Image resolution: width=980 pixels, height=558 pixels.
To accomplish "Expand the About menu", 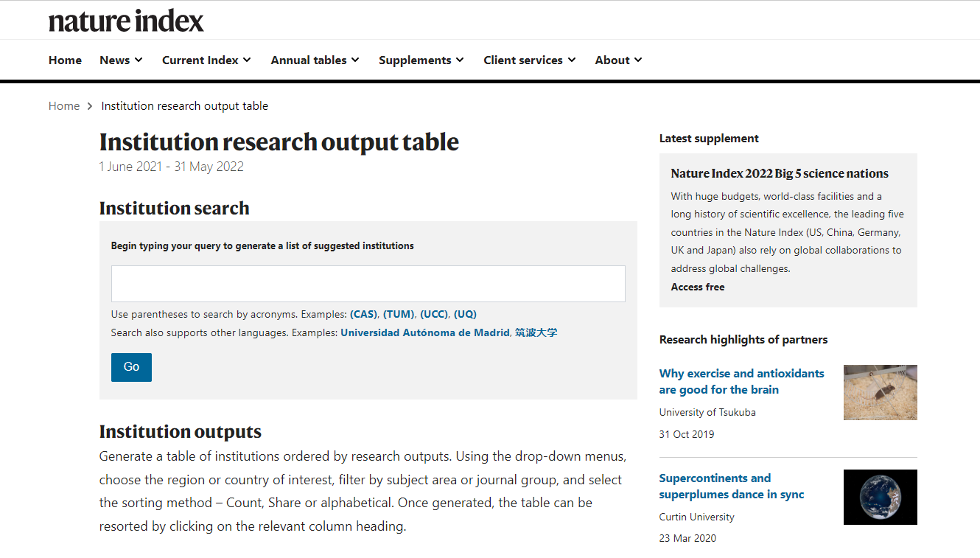I will [x=618, y=60].
